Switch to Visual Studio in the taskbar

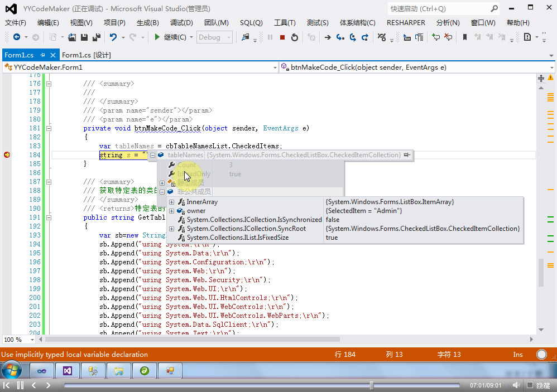[x=67, y=371]
